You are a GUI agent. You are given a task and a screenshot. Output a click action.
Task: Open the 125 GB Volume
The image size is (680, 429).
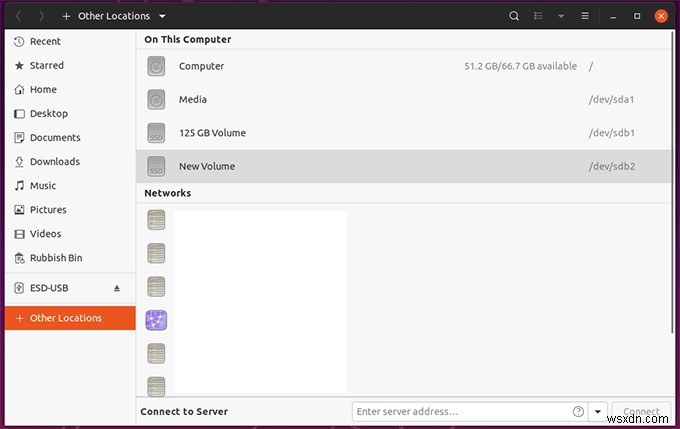(403, 133)
